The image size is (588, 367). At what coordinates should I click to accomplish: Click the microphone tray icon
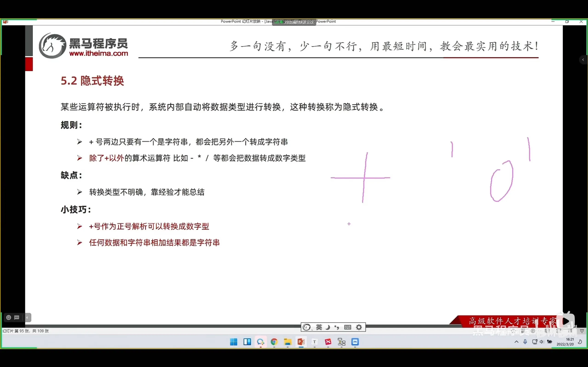coord(525,342)
